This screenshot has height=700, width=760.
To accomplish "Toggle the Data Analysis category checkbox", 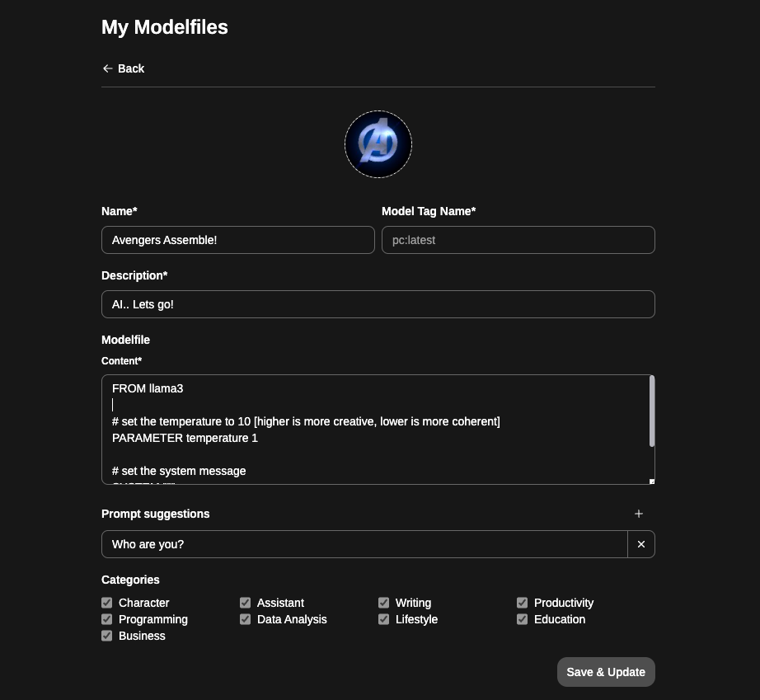I will [246, 619].
